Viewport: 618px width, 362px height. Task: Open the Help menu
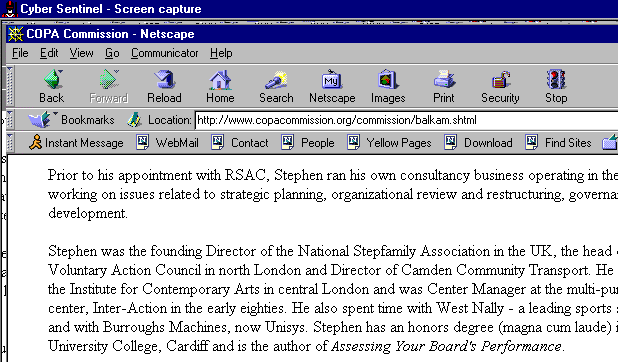(x=221, y=53)
